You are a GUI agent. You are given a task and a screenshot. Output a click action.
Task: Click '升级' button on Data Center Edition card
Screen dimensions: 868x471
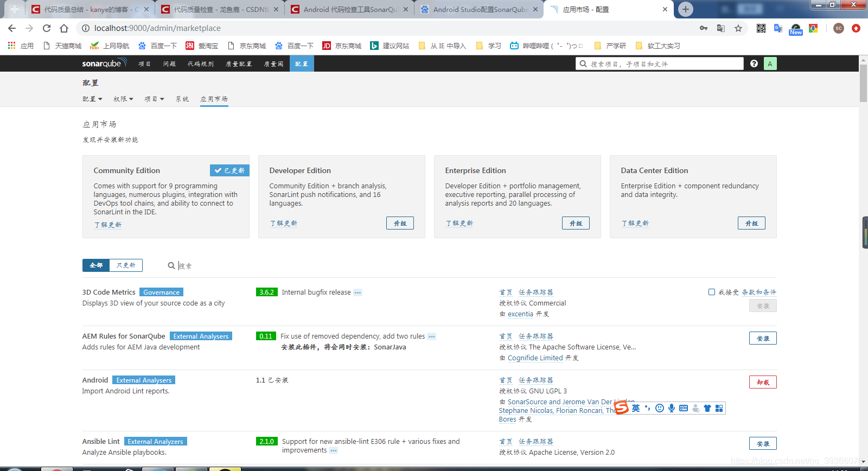point(751,223)
